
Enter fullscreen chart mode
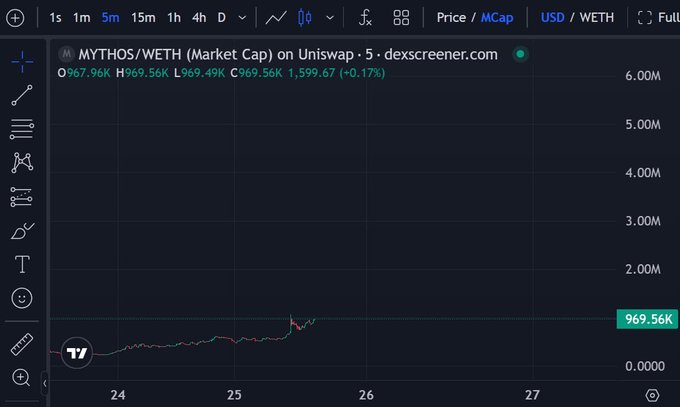click(658, 18)
